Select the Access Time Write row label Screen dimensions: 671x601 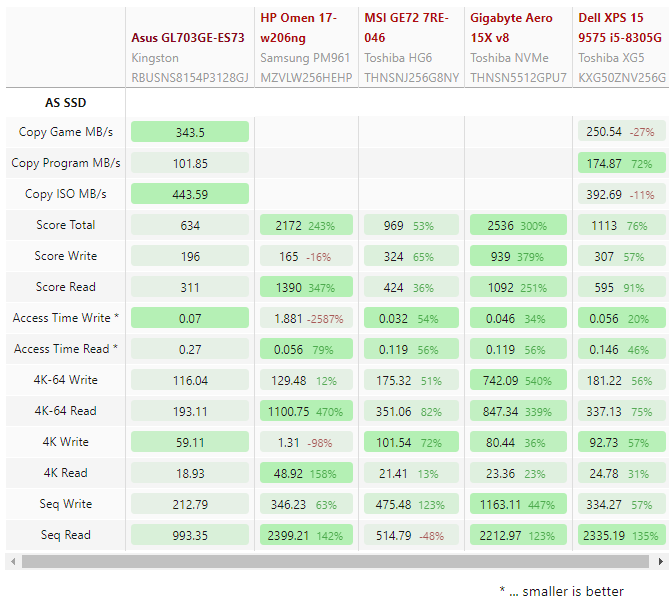[65, 318]
